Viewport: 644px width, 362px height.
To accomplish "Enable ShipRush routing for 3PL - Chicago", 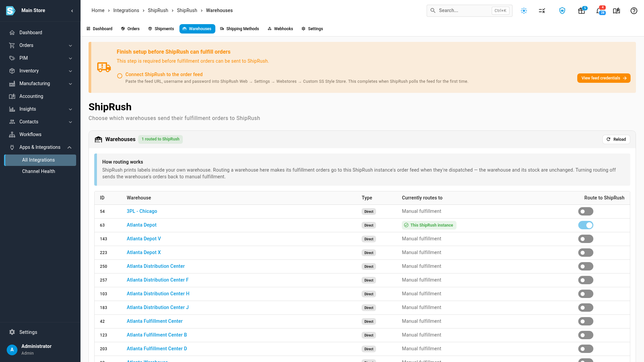I will [x=586, y=212].
